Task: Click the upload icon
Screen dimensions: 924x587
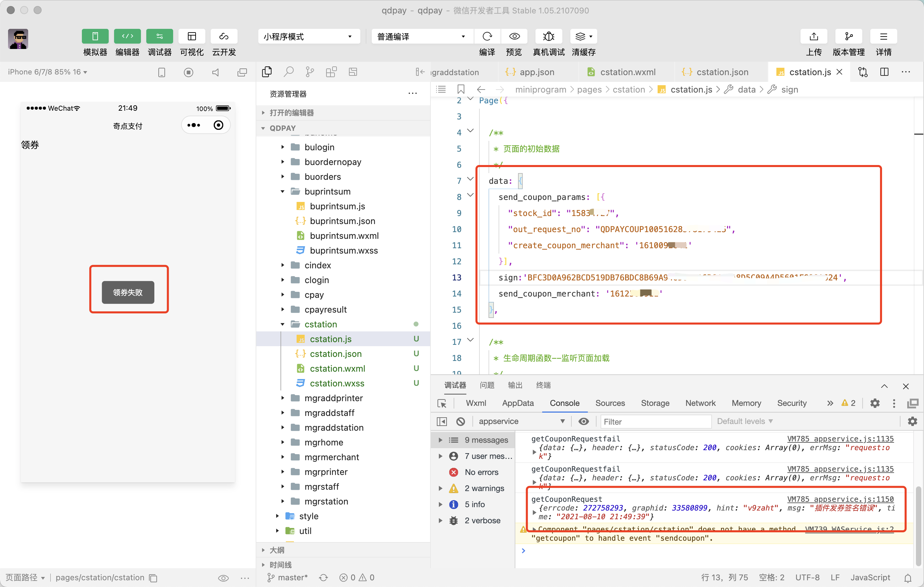Action: click(x=814, y=37)
